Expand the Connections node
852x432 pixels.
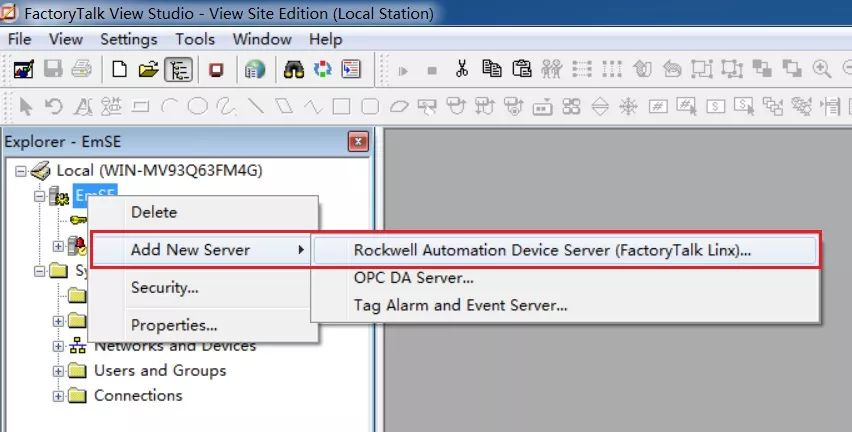pos(58,396)
